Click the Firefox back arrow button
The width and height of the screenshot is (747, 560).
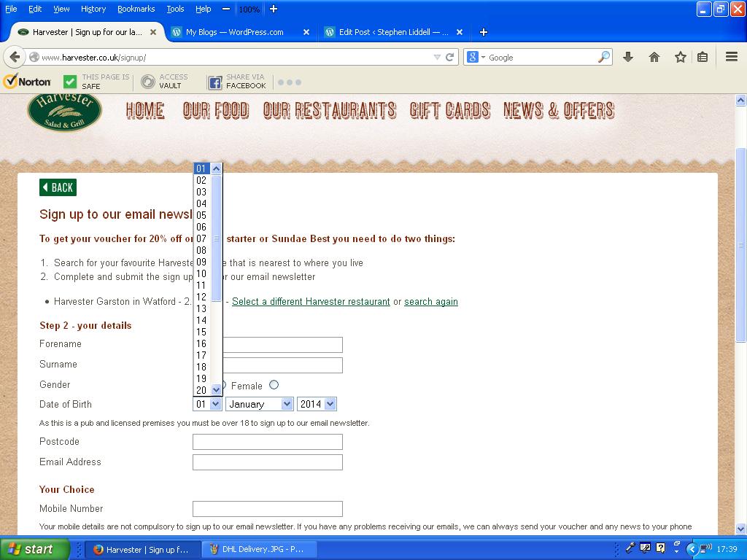15,57
